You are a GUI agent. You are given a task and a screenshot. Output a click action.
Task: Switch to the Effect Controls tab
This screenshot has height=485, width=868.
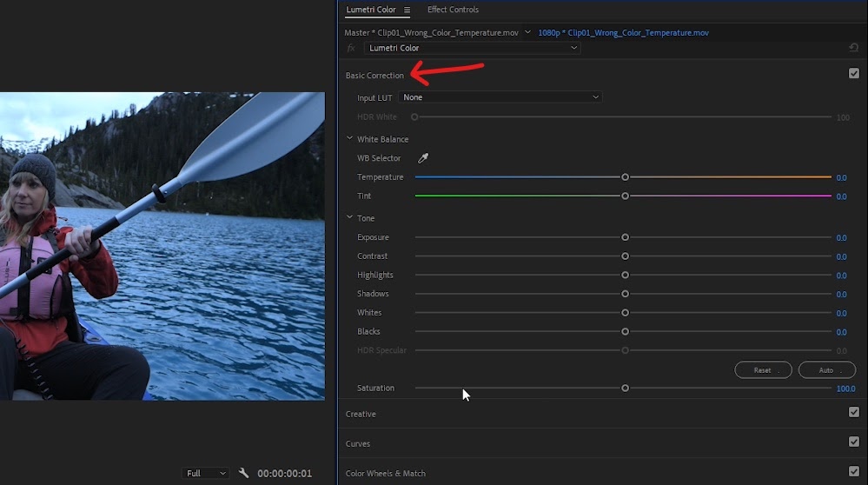click(453, 10)
